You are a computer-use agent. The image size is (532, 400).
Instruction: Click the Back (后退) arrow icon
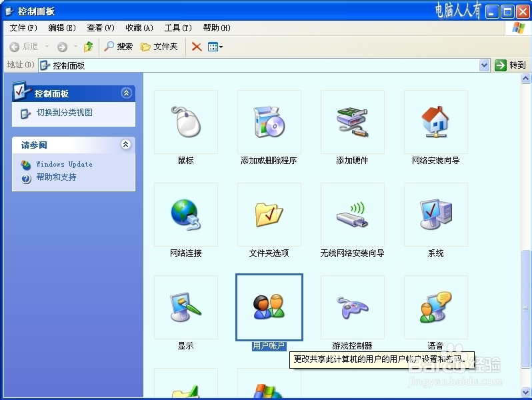point(14,47)
